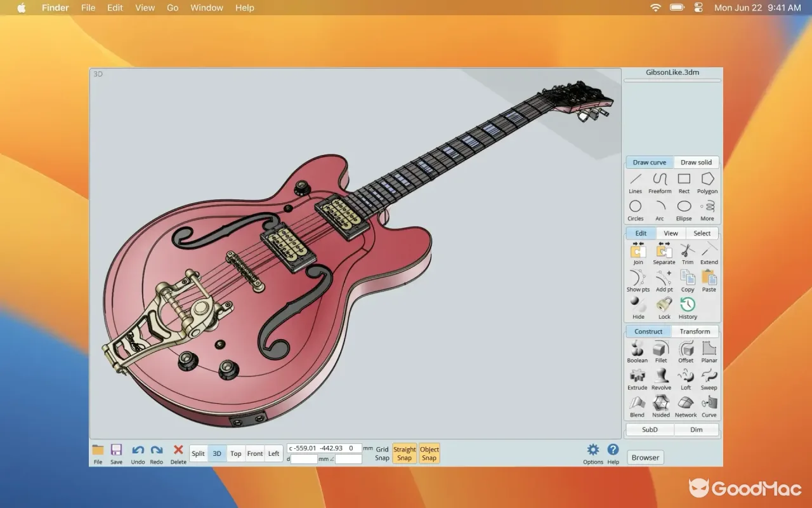Select the Extend tool
This screenshot has height=508, width=812.
[x=709, y=253]
